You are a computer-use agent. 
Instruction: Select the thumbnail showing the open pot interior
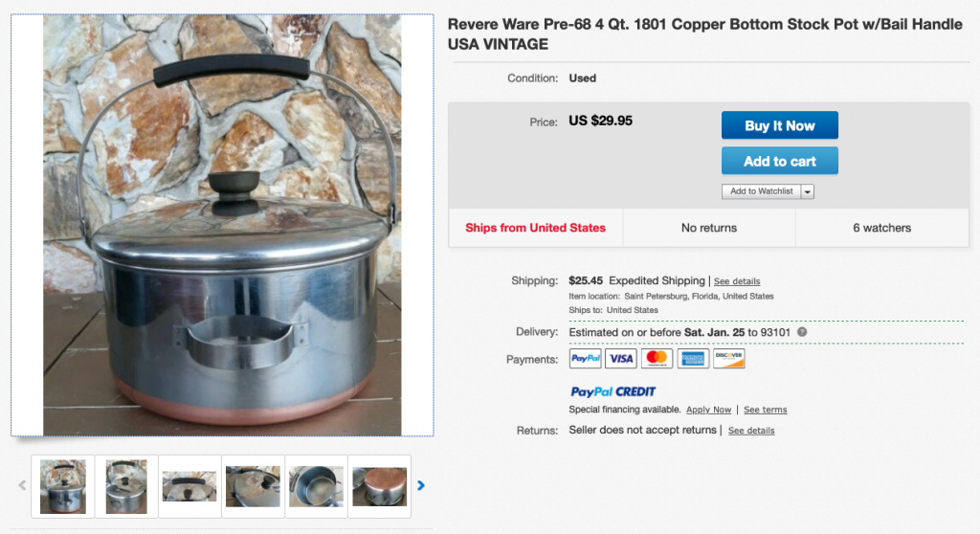(316, 486)
